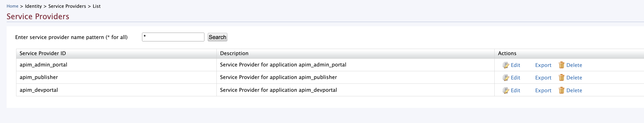644x123 pixels.
Task: Click the edit pencil icon for apim_devportal
Action: 506,90
